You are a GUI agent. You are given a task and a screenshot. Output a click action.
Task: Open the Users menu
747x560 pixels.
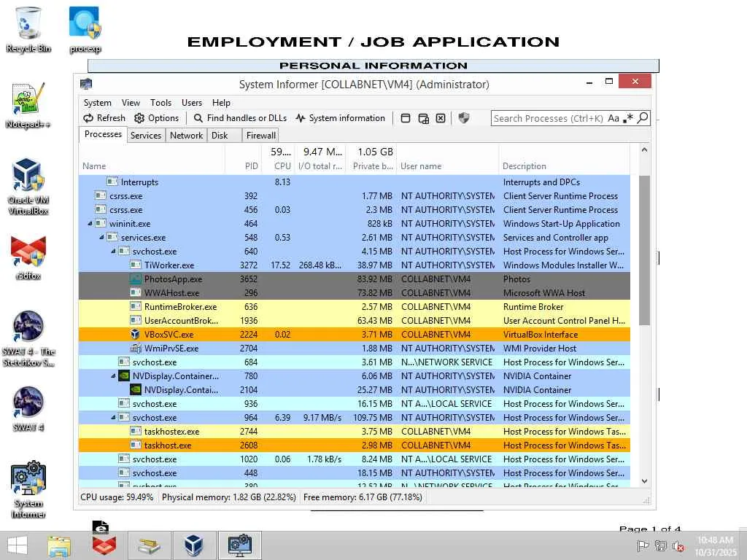pos(192,102)
